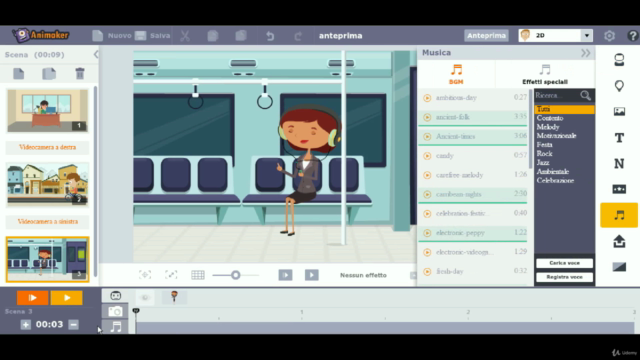Open the scene transition gradient icon
640x360 pixels.
pyautogui.click(x=619, y=267)
